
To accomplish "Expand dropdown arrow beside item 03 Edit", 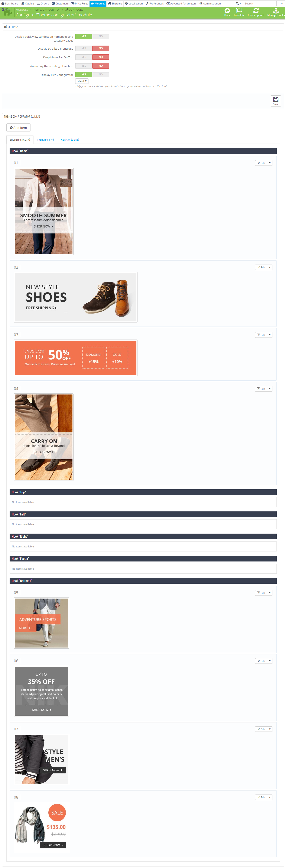I will (269, 335).
